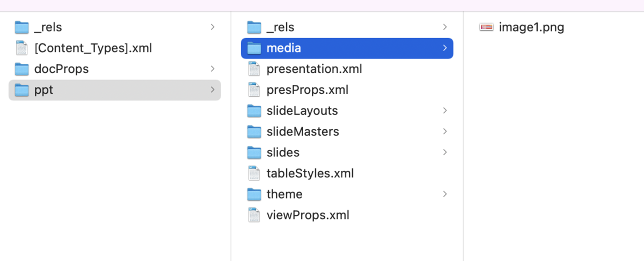Click the ppt folder icon
The height and width of the screenshot is (261, 644).
click(22, 90)
